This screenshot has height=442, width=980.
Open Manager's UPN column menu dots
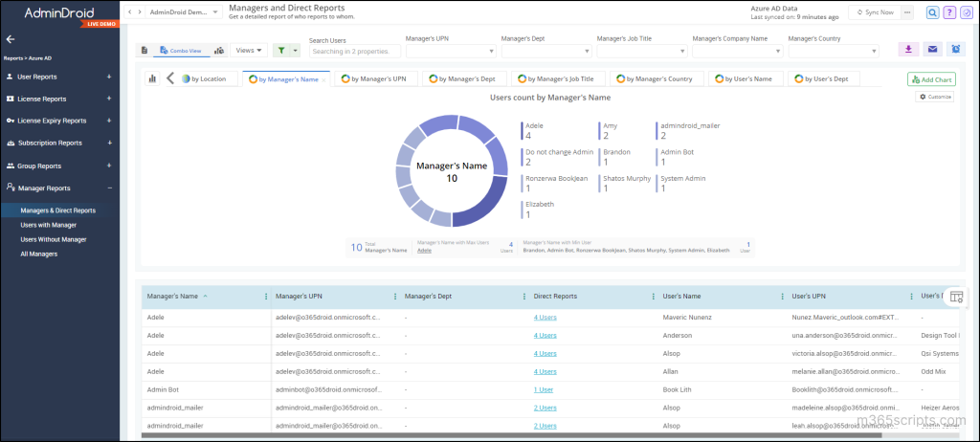point(395,297)
